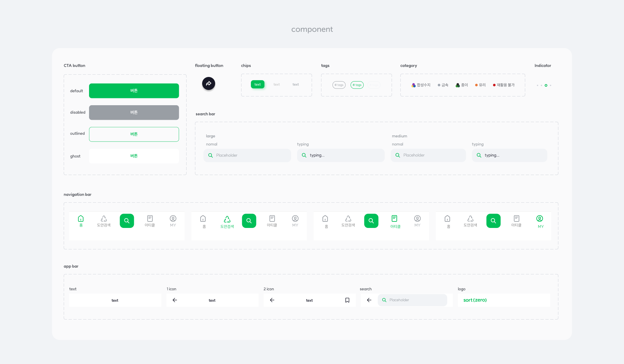Viewport: 624px width, 364px height.
Task: Click the large nomal Placeholder search field
Action: click(x=247, y=156)
